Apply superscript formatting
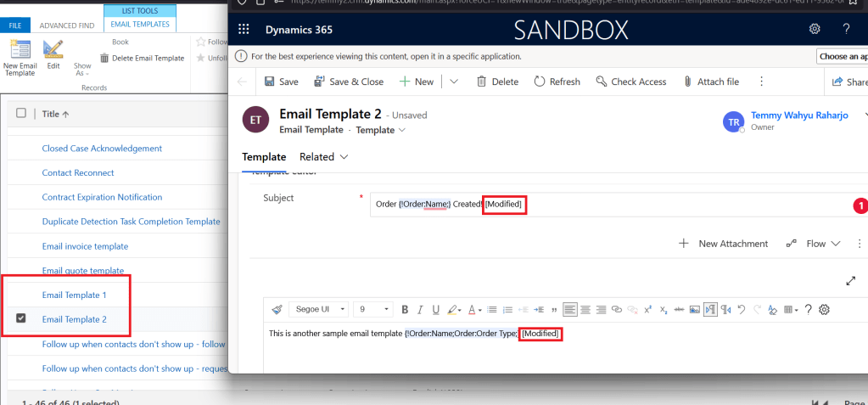The height and width of the screenshot is (405, 868). coord(648,309)
